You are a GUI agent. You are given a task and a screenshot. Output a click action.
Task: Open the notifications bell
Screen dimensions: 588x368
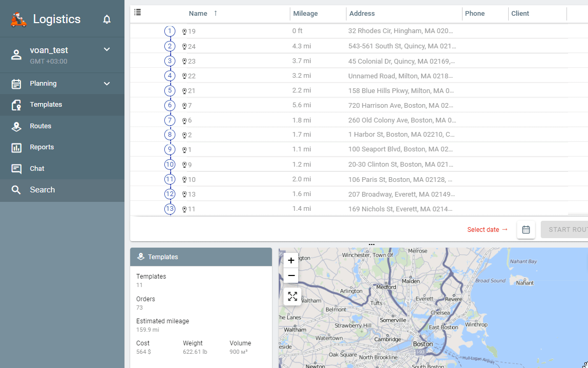click(107, 19)
